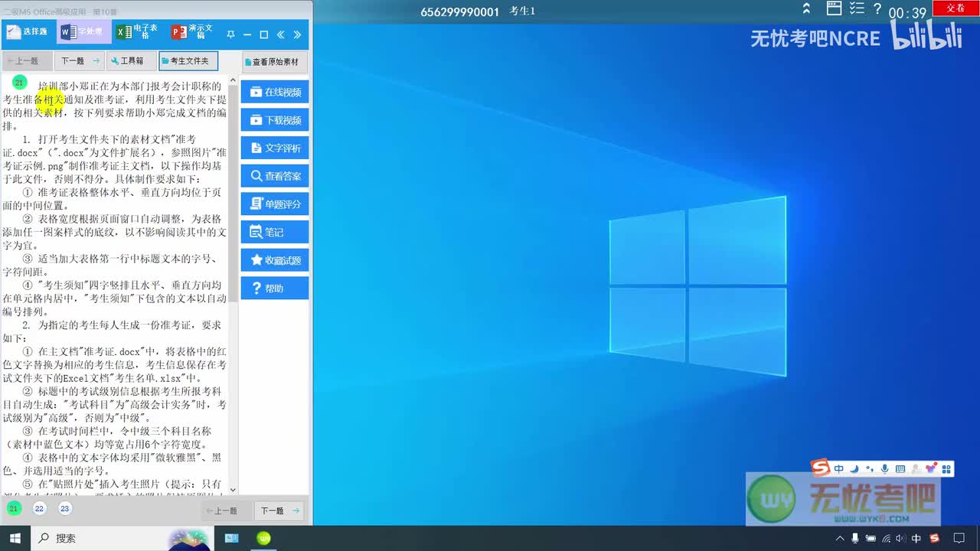Pin the question panel with the pushpin icon
This screenshot has width=980, height=551.
pyautogui.click(x=230, y=34)
